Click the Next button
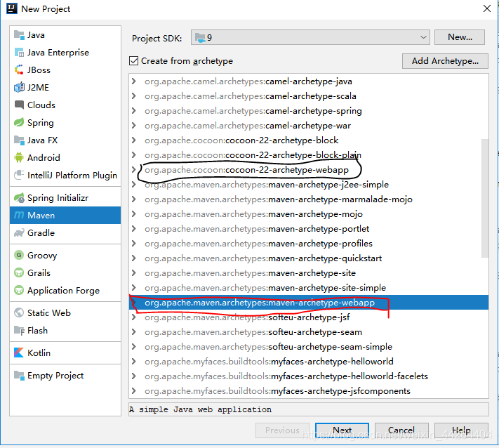499x448 pixels. click(342, 430)
